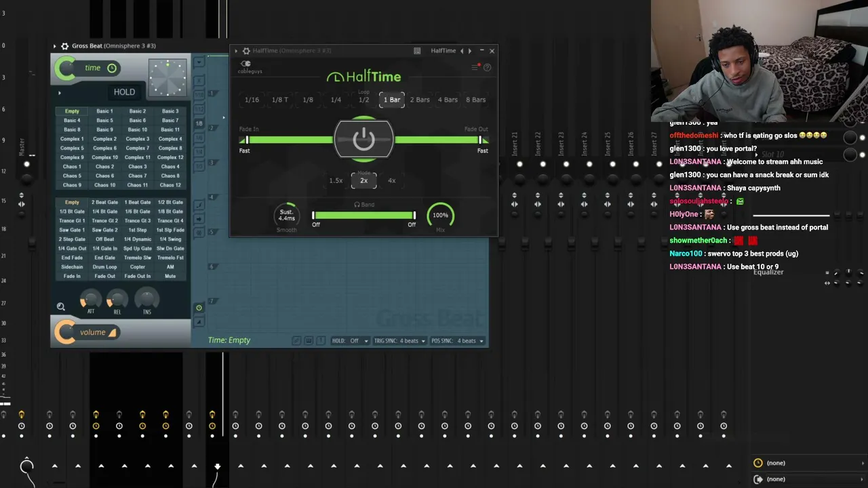Choose the 4x speed mode
The height and width of the screenshot is (488, 868).
391,180
